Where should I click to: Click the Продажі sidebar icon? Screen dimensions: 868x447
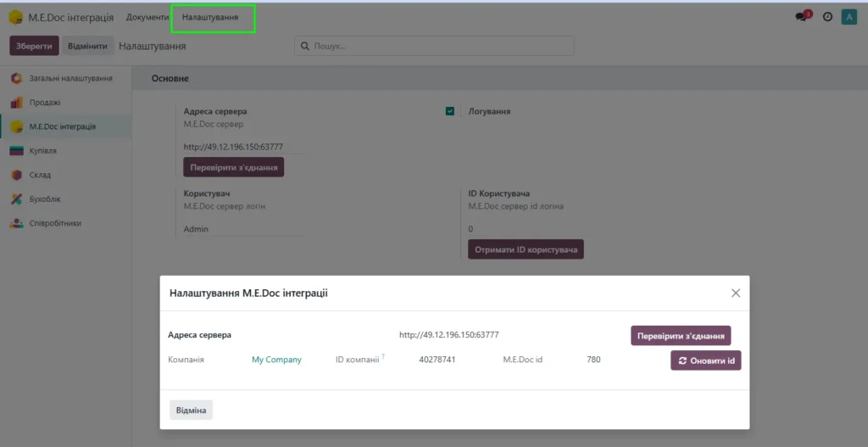(x=17, y=103)
